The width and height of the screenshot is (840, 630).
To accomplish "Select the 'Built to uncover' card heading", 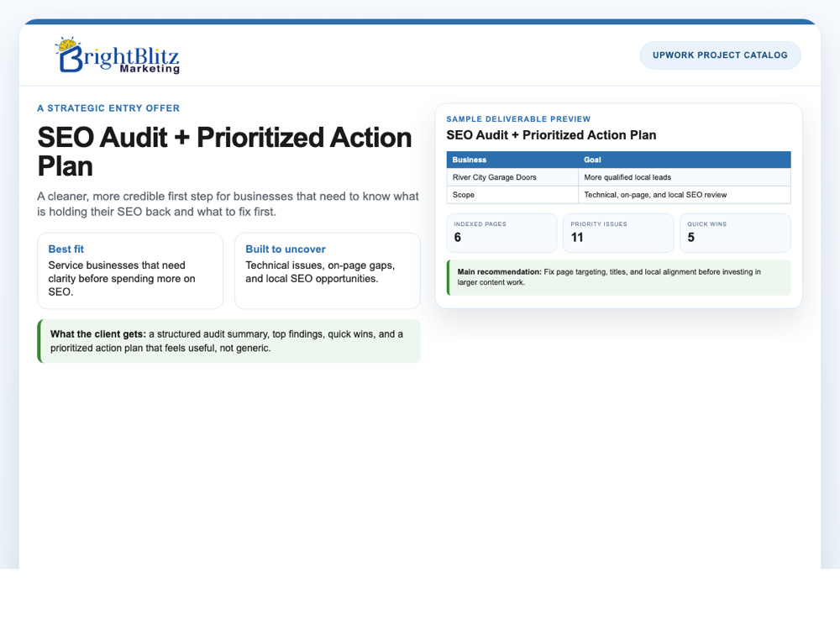I will tap(286, 249).
